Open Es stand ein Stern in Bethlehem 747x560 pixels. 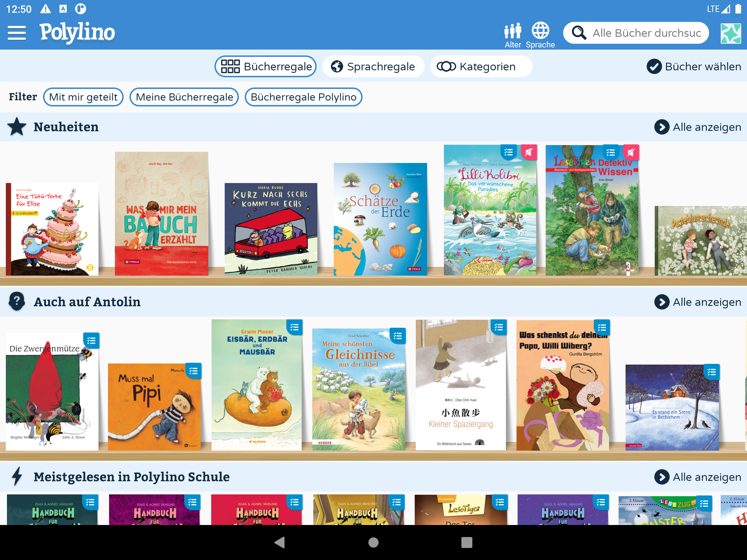point(672,408)
